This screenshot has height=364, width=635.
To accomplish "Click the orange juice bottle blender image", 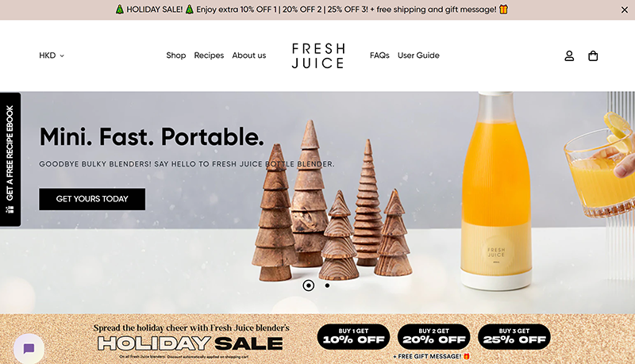I will [497, 190].
